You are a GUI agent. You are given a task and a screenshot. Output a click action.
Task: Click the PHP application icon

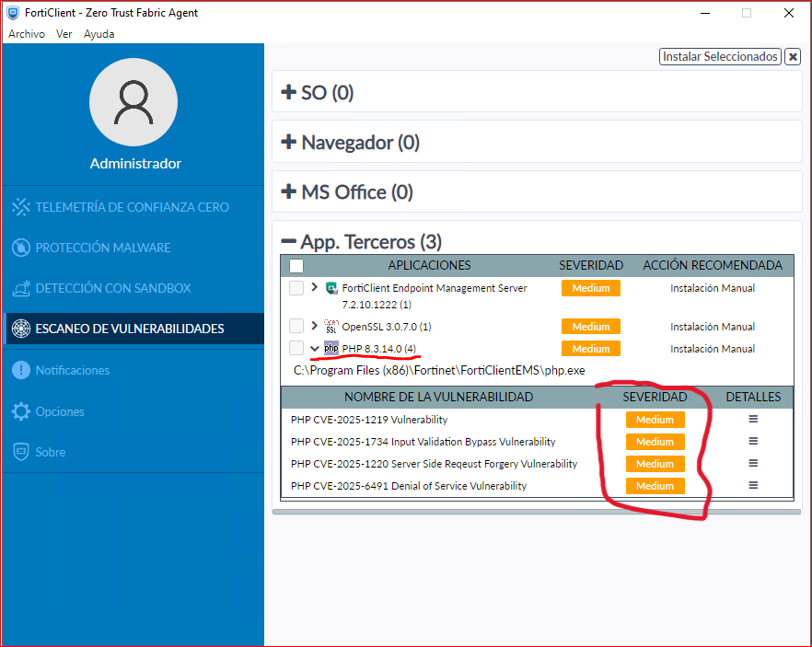pos(331,348)
